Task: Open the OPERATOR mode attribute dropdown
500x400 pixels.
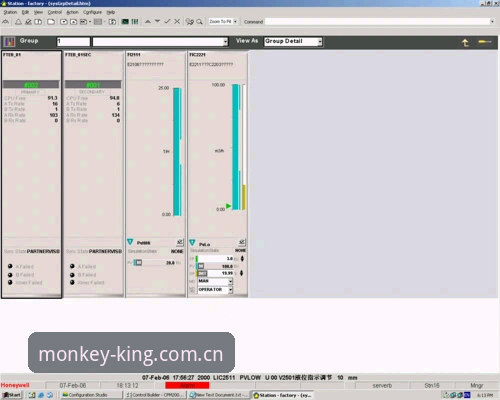Action: point(215,290)
